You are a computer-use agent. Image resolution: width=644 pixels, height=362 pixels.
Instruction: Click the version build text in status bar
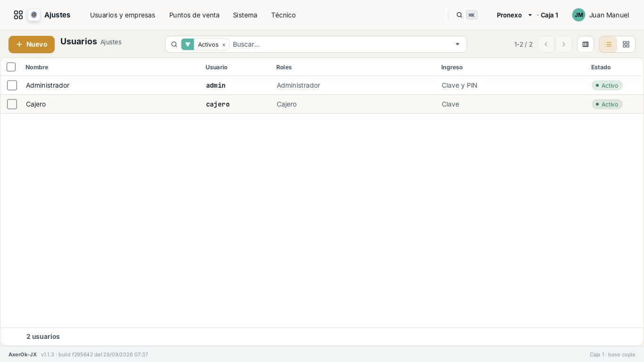point(95,354)
